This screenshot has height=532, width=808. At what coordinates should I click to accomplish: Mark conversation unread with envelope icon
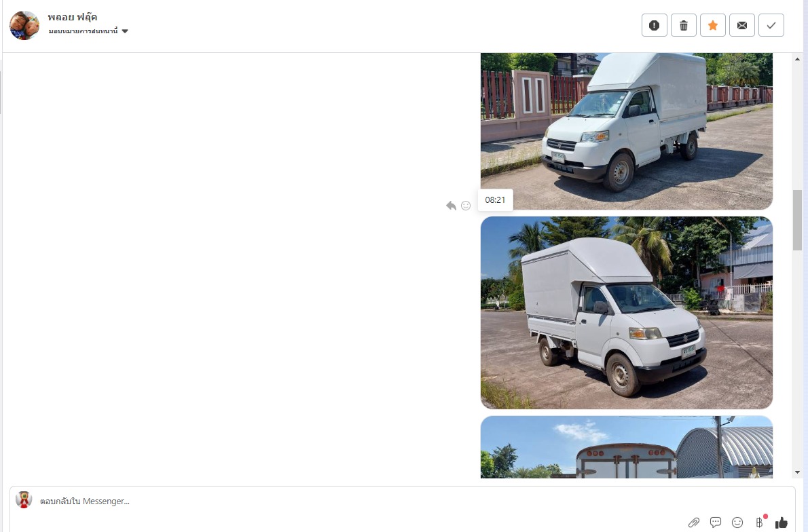(742, 25)
